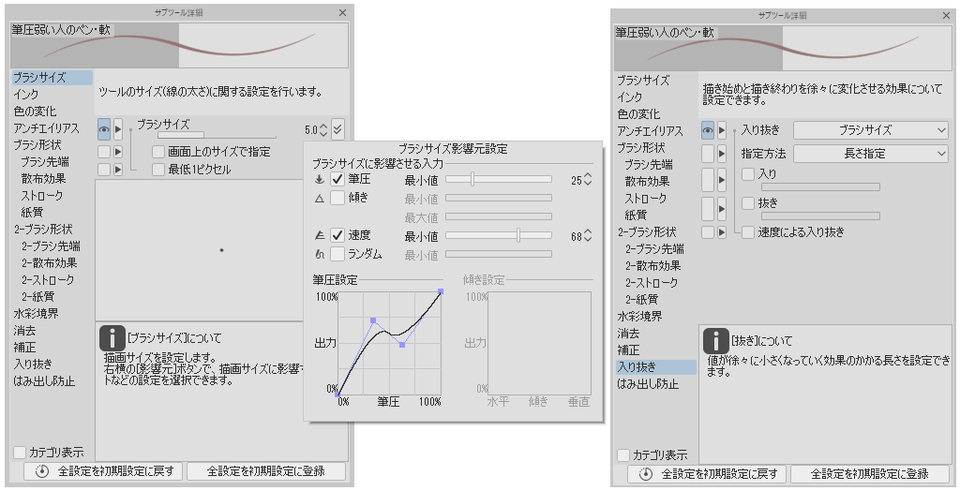Expand the arrow on the 速度による入り抜き row
This screenshot has height=491, width=960.
pos(722,232)
